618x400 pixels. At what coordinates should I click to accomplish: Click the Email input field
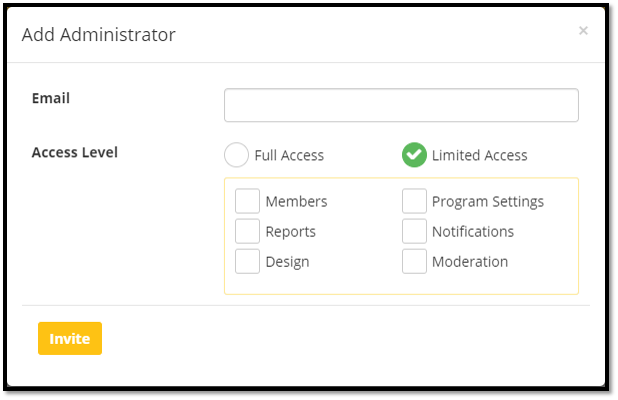pos(401,105)
